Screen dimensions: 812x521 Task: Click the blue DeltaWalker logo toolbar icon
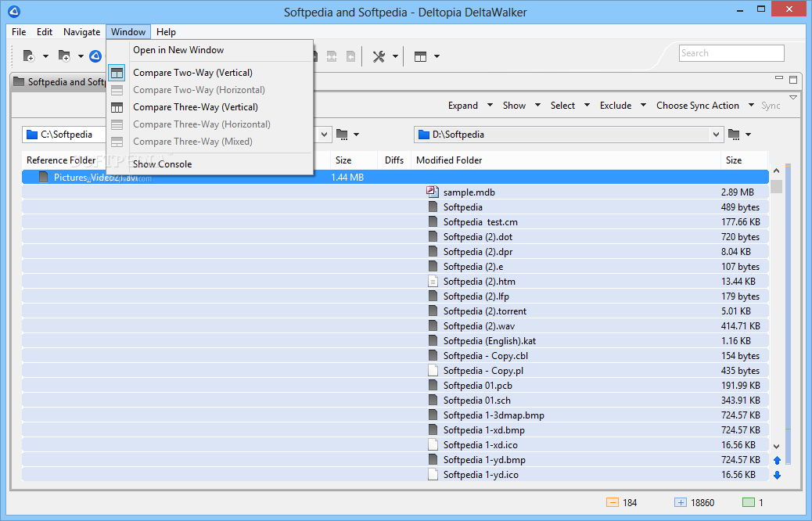tap(95, 56)
